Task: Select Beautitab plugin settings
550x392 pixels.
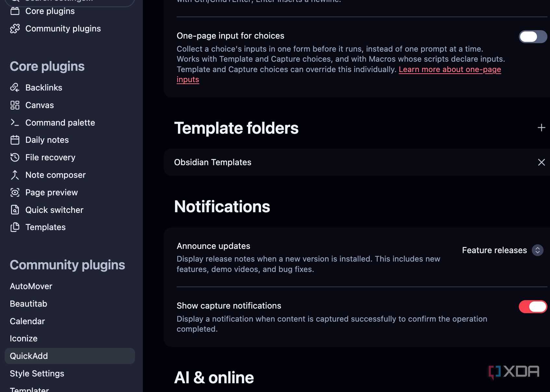Action: coord(70,304)
